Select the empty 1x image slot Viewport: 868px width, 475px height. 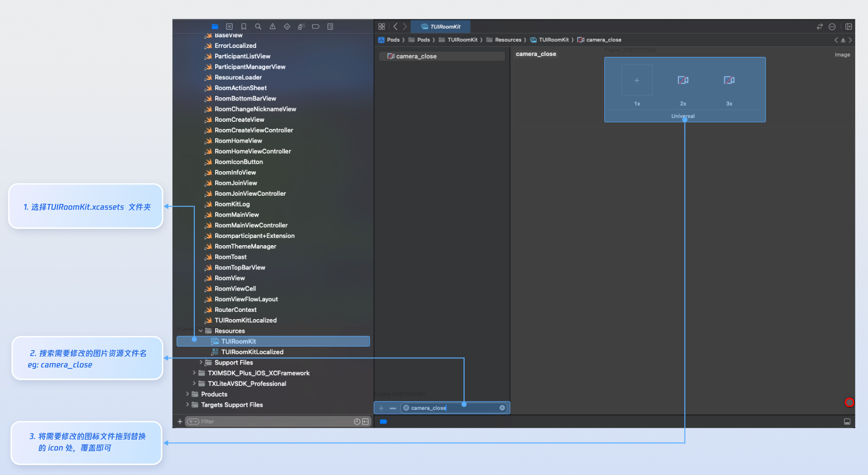(636, 81)
